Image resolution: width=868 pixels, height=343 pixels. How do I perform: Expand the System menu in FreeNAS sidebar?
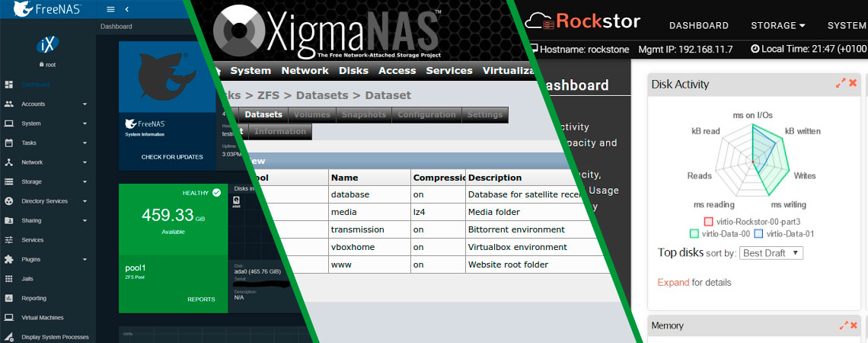click(85, 123)
